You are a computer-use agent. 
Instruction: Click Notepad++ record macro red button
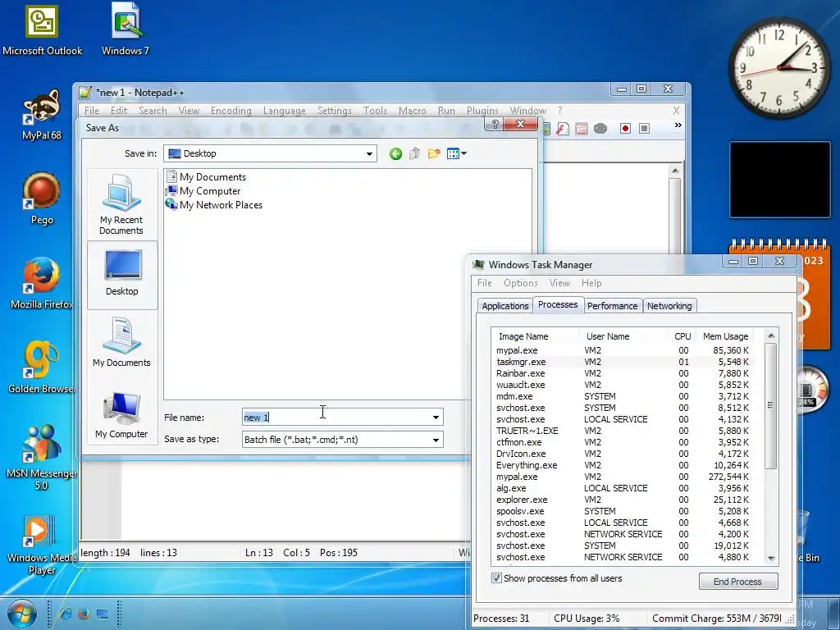(625, 129)
